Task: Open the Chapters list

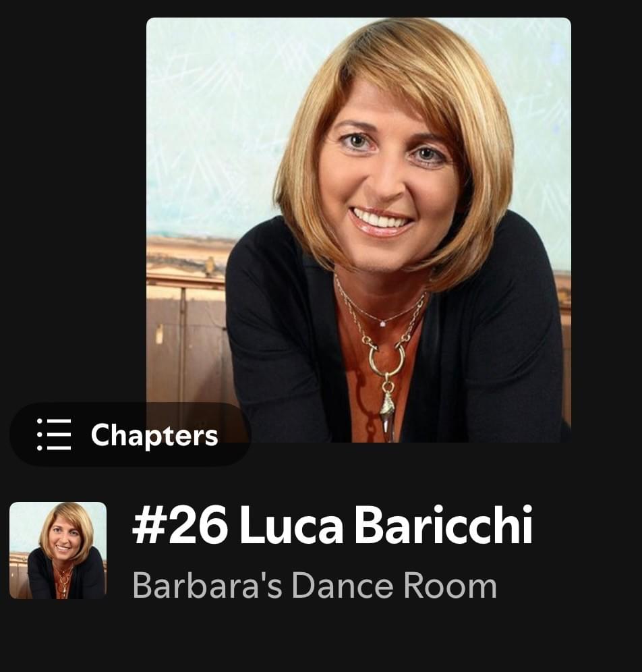Action: tap(129, 434)
